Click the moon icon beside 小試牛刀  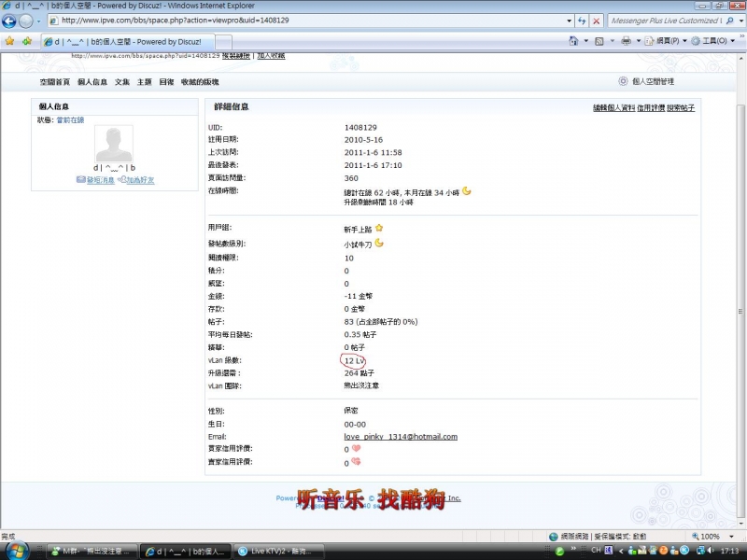pos(379,243)
